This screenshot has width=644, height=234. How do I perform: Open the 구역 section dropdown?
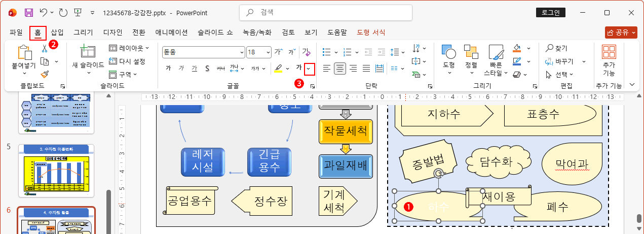pos(123,75)
